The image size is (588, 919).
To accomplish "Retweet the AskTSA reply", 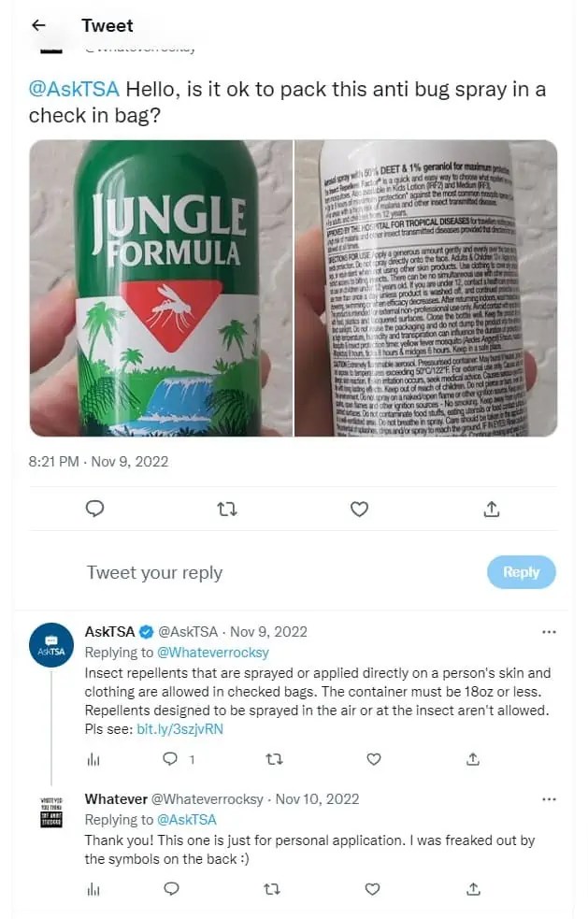I will (x=274, y=759).
